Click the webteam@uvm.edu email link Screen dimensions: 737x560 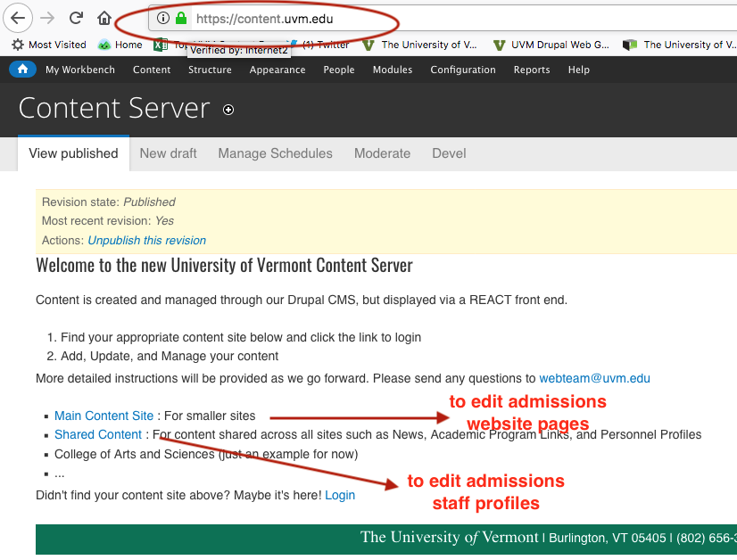[x=594, y=378]
